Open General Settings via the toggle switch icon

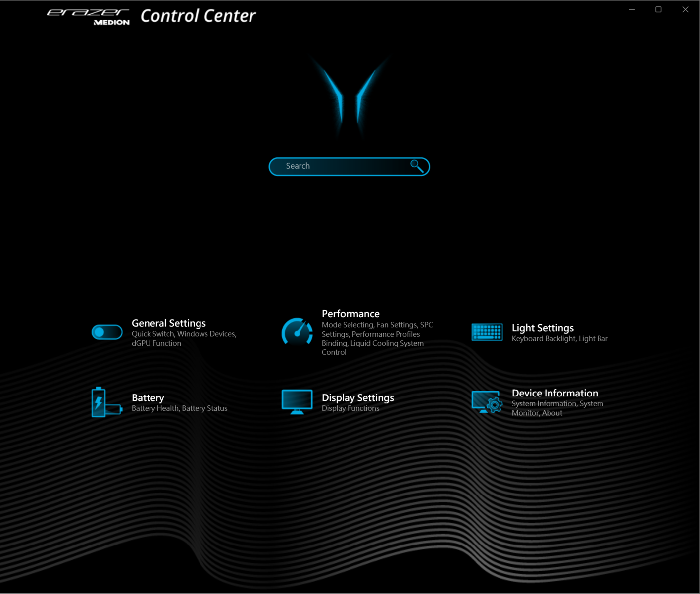pos(107,332)
